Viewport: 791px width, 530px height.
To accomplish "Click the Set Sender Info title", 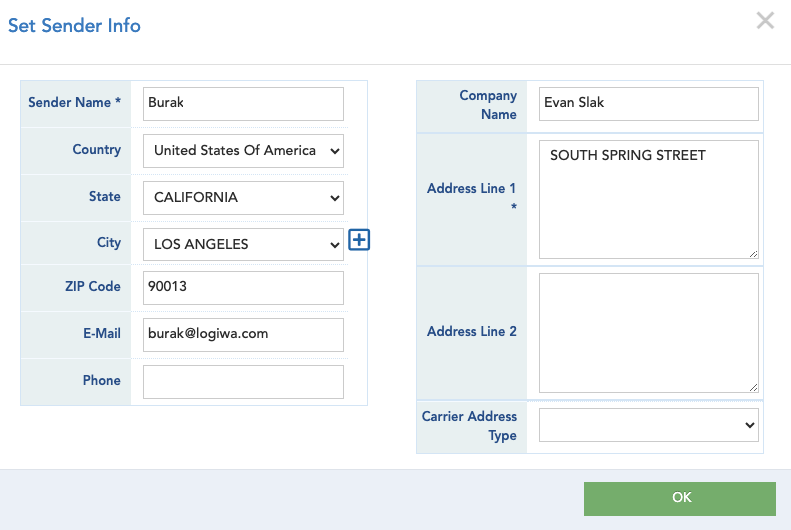I will coord(74,26).
